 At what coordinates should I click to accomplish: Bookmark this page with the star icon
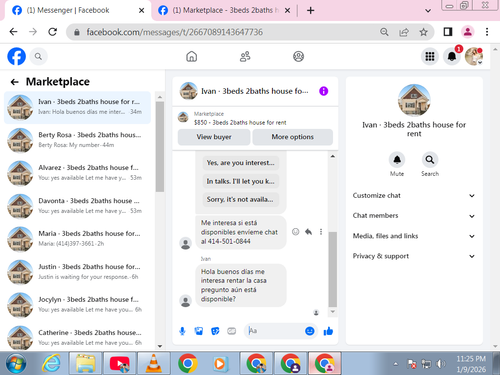point(423,32)
